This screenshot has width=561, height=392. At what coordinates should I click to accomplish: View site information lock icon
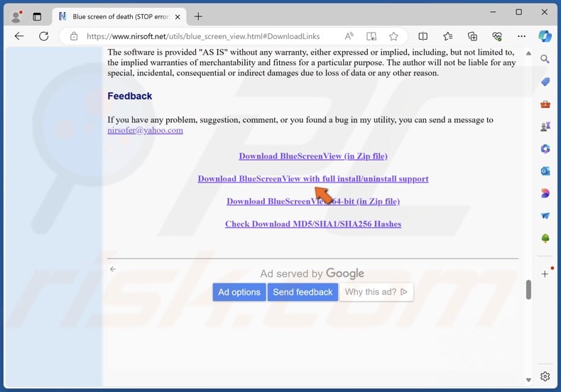pyautogui.click(x=74, y=36)
